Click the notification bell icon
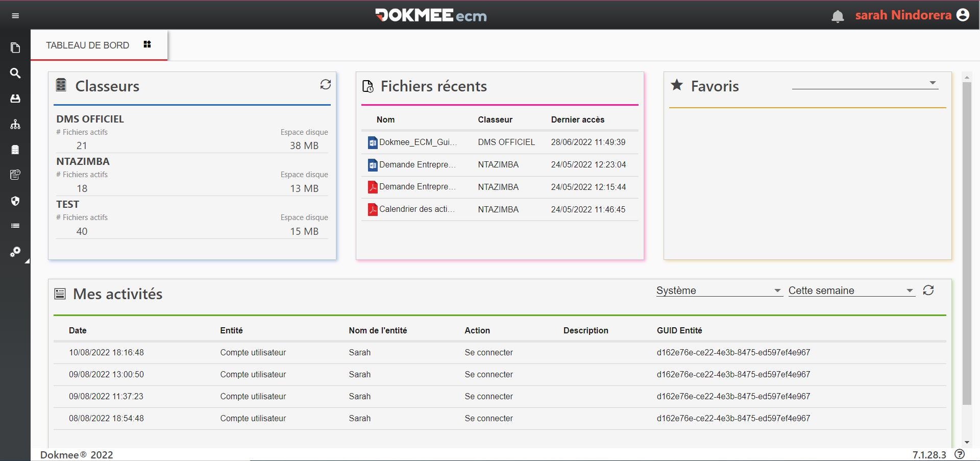The height and width of the screenshot is (461, 980). click(x=838, y=16)
